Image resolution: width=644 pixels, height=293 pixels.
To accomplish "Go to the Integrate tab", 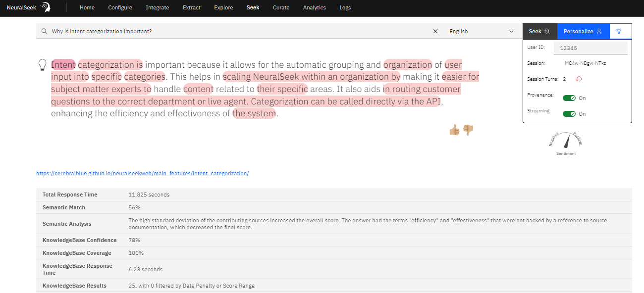I will click(x=158, y=7).
